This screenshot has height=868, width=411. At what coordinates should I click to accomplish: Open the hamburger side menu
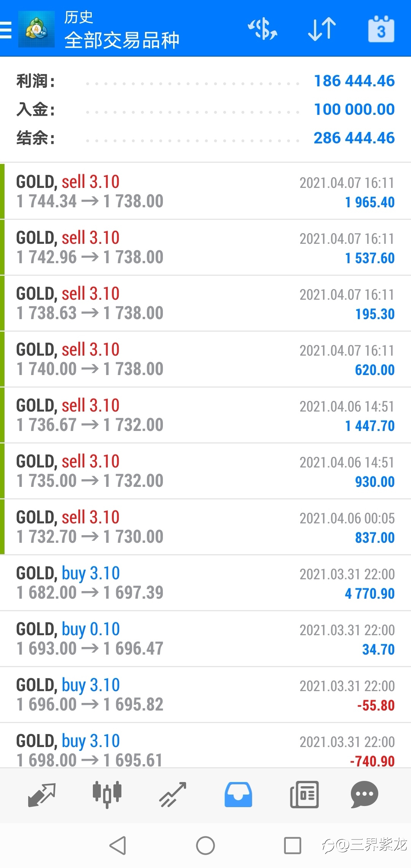point(6,30)
